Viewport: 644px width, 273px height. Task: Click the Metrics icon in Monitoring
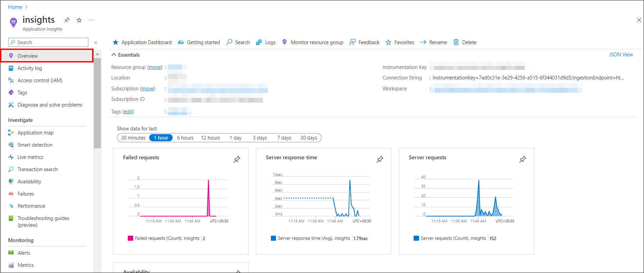(x=11, y=265)
